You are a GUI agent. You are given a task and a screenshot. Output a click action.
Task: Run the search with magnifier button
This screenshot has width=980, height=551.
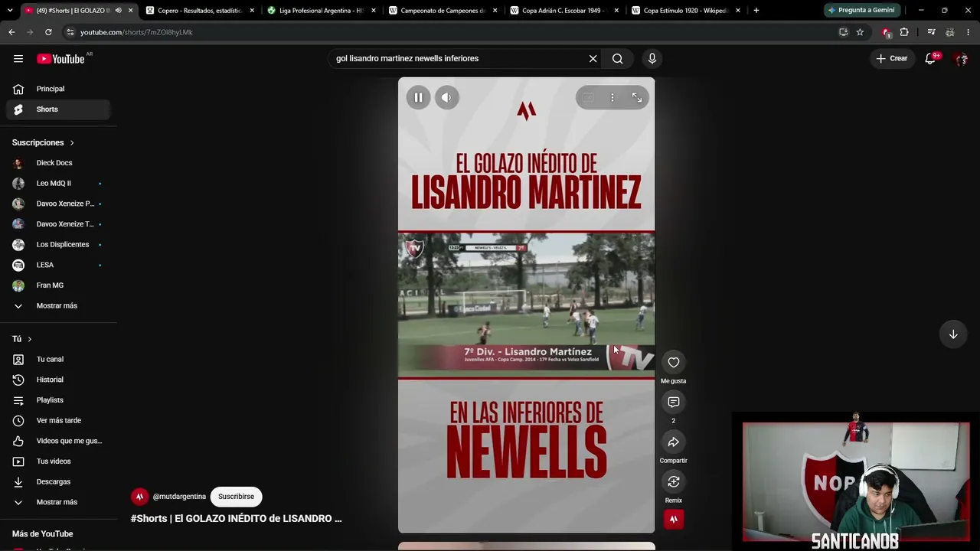pos(618,59)
